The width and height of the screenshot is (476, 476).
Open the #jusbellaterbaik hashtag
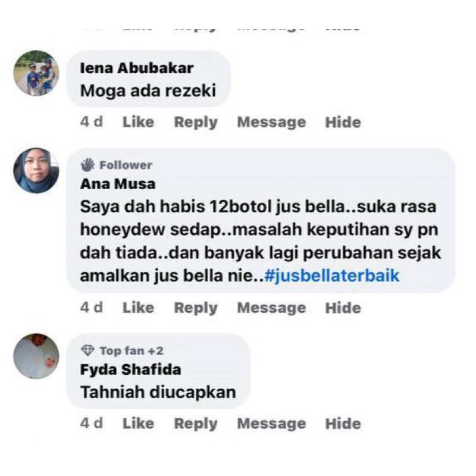[x=332, y=275]
